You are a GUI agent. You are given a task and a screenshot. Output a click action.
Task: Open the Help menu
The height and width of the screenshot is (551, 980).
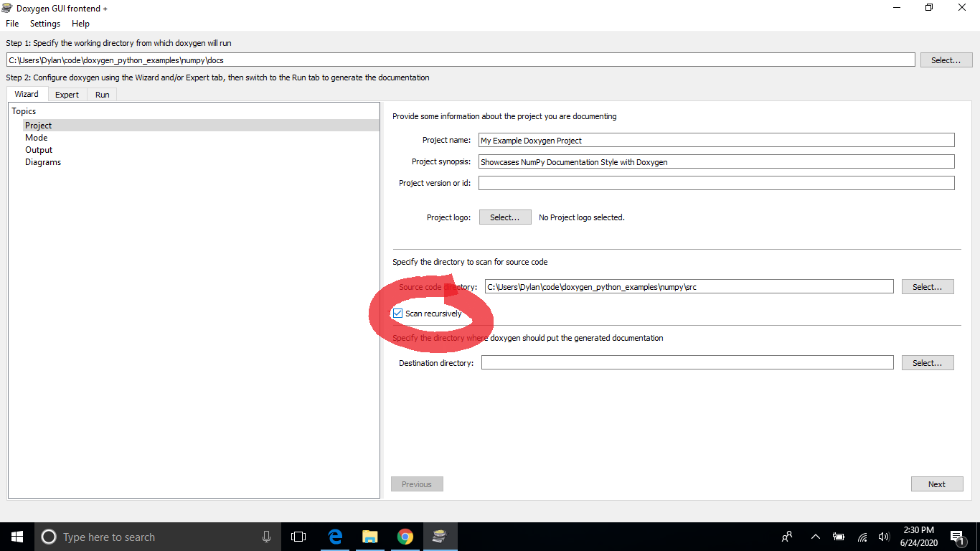click(x=80, y=24)
